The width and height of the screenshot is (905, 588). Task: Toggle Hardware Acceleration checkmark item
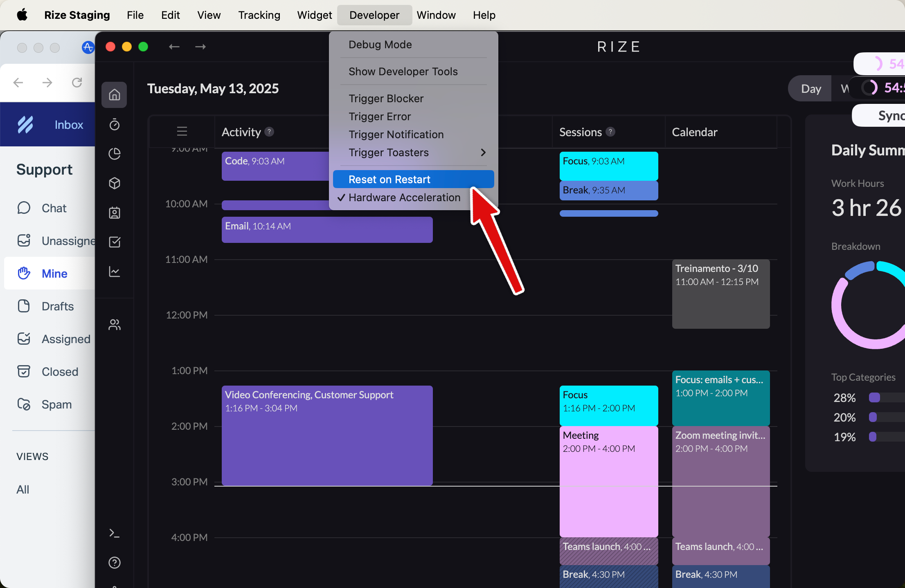coord(404,197)
